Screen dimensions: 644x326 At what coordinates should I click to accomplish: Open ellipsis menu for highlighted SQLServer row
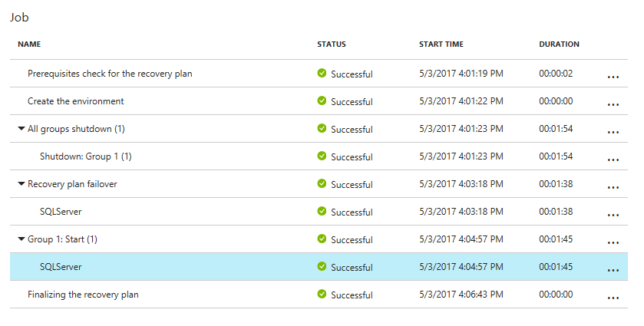coord(613,270)
